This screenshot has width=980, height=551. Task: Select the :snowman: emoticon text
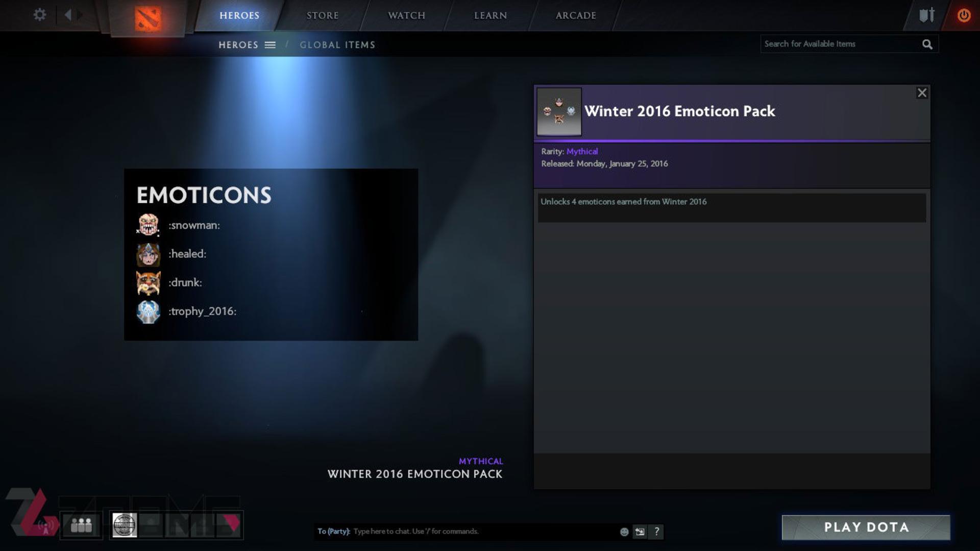(194, 225)
